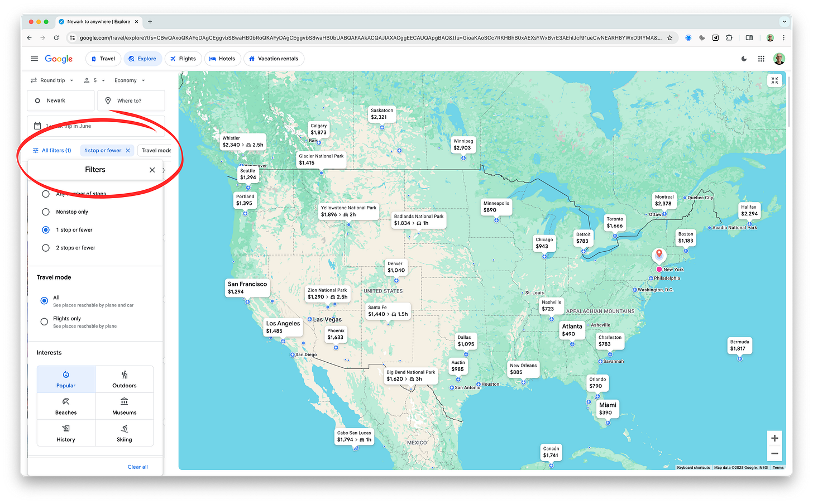
Task: Open Chrome three-dot menu
Action: click(x=783, y=38)
